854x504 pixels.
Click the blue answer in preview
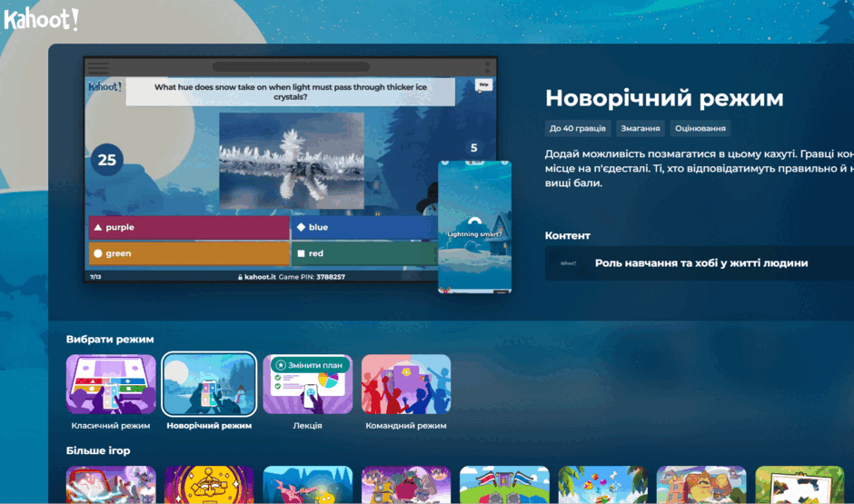365,228
